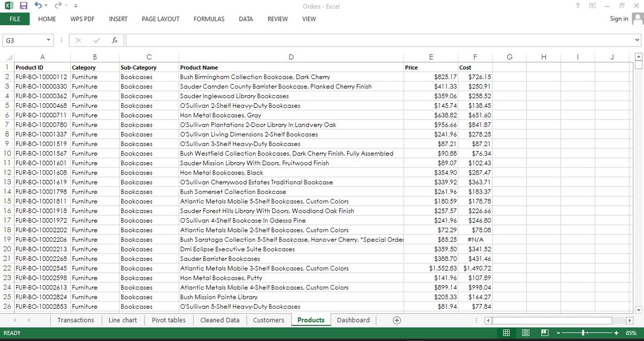The height and width of the screenshot is (341, 644).
Task: Open the DATA ribbon tab
Action: click(246, 19)
